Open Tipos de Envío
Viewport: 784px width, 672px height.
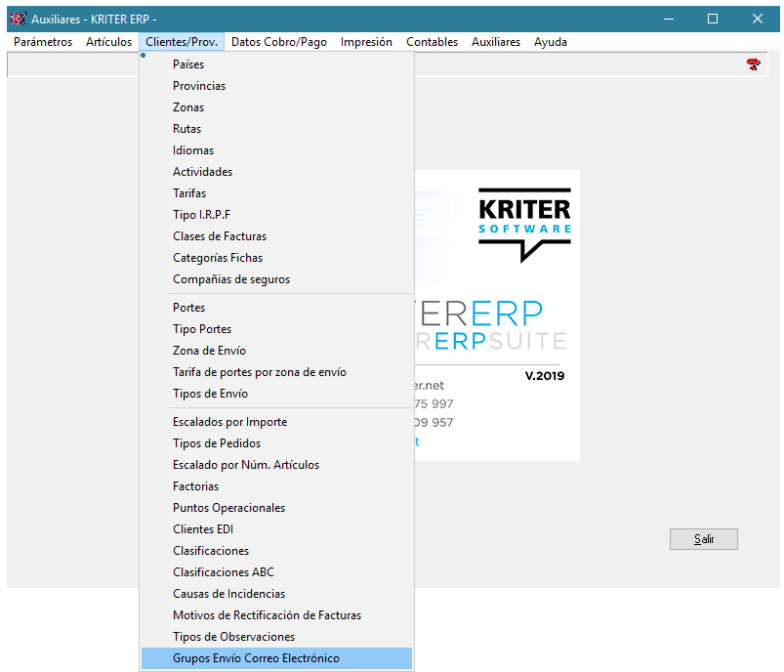coord(276,394)
